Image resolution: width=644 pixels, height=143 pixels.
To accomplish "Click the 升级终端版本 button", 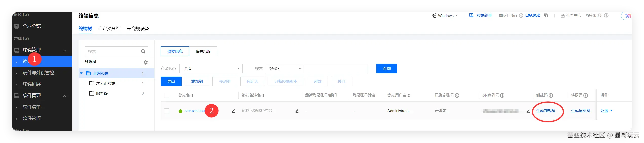I will point(286,81).
